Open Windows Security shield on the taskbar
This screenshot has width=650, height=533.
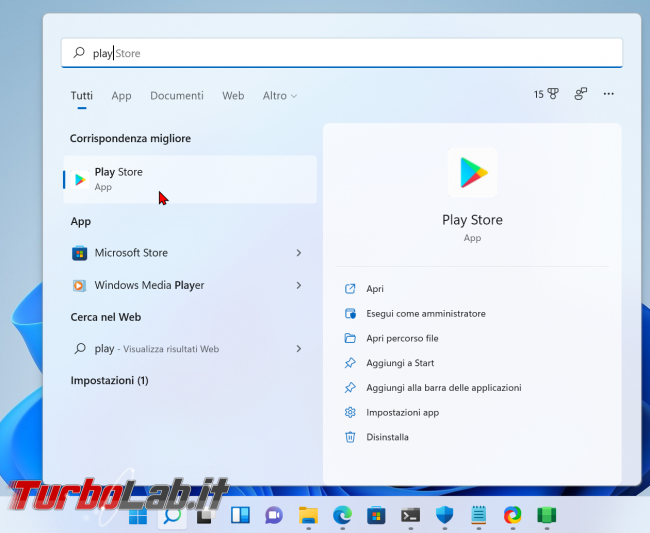tap(444, 516)
